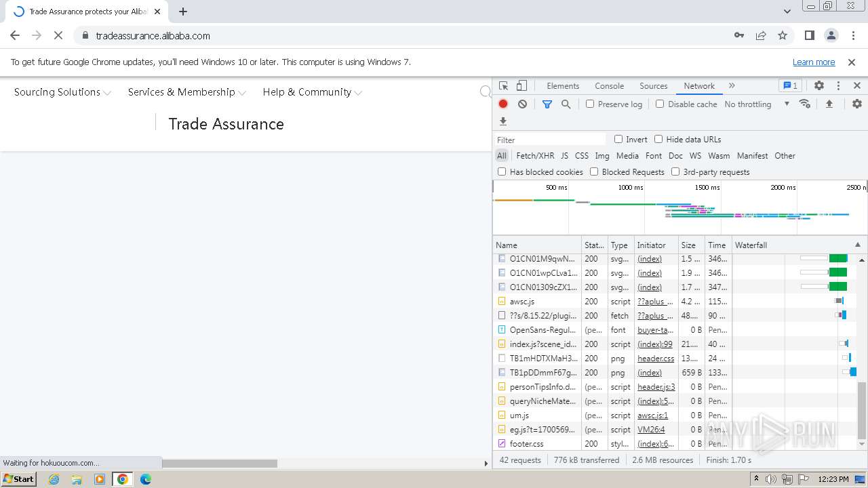Open the tab search dropdown arrow

click(787, 12)
